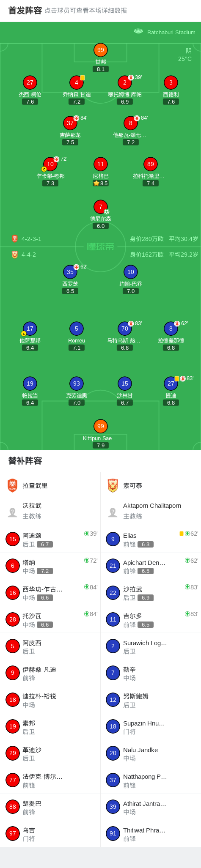The width and height of the screenshot is (201, 868).
Task: View star-rated player 11 尼格巴
Action: tap(100, 164)
